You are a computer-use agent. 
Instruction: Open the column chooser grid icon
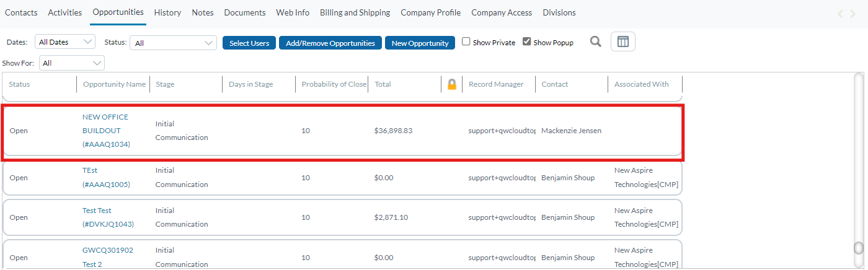coord(622,42)
